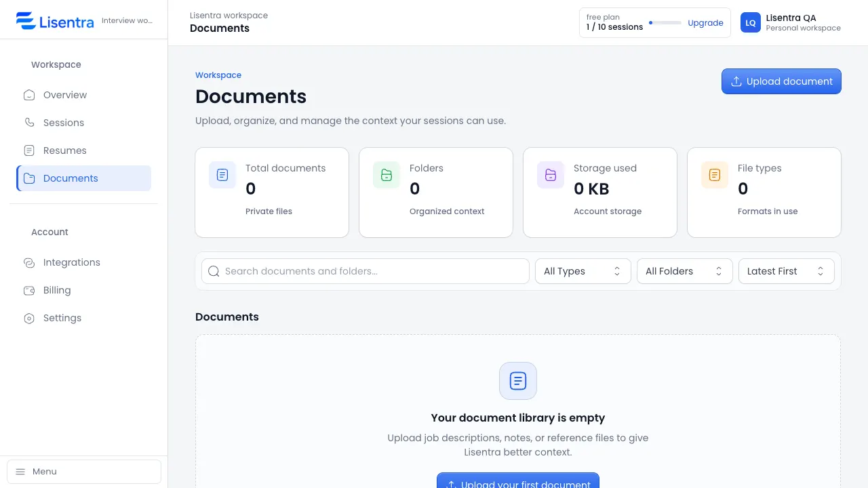Viewport: 868px width, 488px height.
Task: Click the Workspace breadcrumb link
Action: (218, 75)
